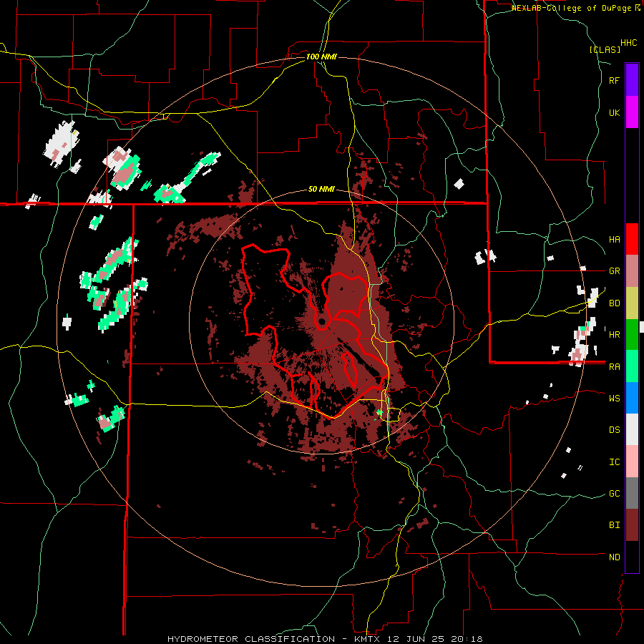Click the purple RF legend color swatch
The width and height of the screenshot is (644, 644).
click(632, 80)
